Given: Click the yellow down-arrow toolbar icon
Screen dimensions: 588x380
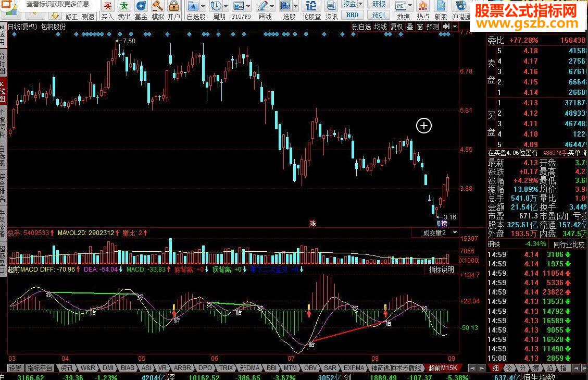Looking at the screenshot, I should click(x=55, y=16).
